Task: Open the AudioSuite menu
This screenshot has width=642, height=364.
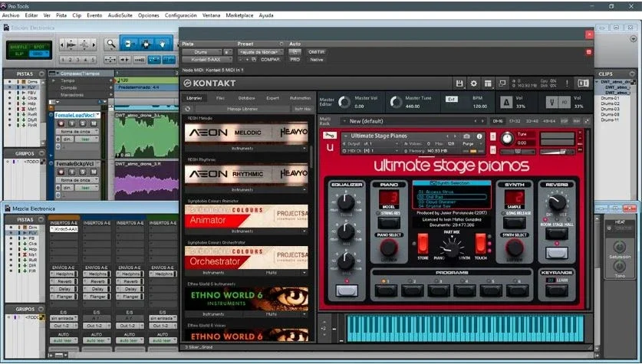Action: (x=120, y=15)
